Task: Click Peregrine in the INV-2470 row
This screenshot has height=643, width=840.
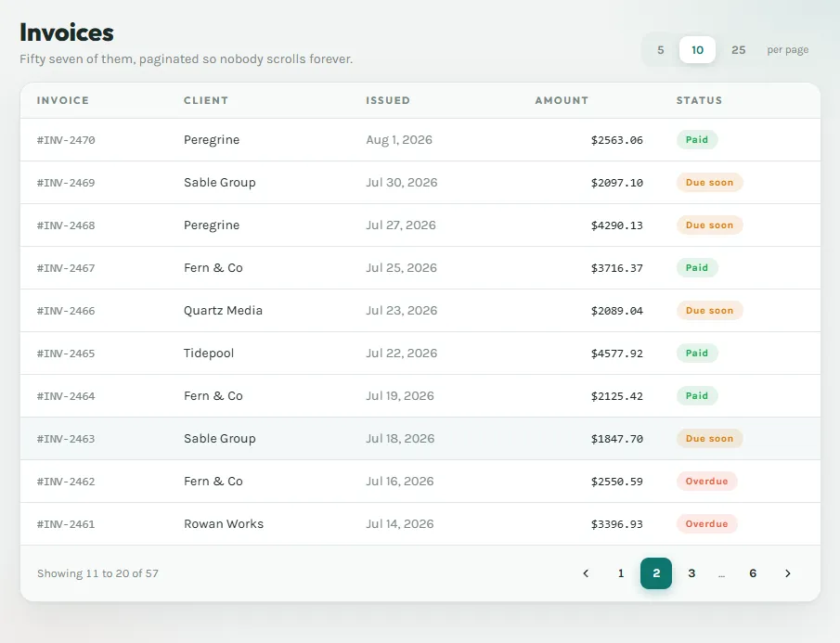Action: coord(212,140)
